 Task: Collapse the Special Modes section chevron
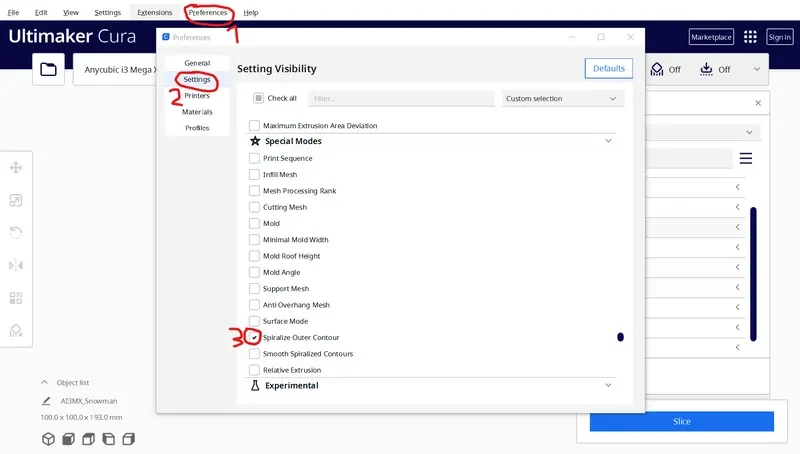coord(608,141)
